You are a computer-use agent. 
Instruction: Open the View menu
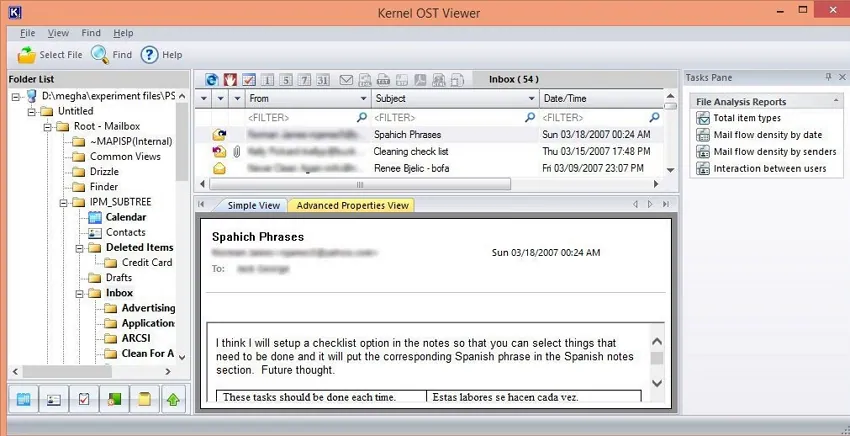point(58,33)
